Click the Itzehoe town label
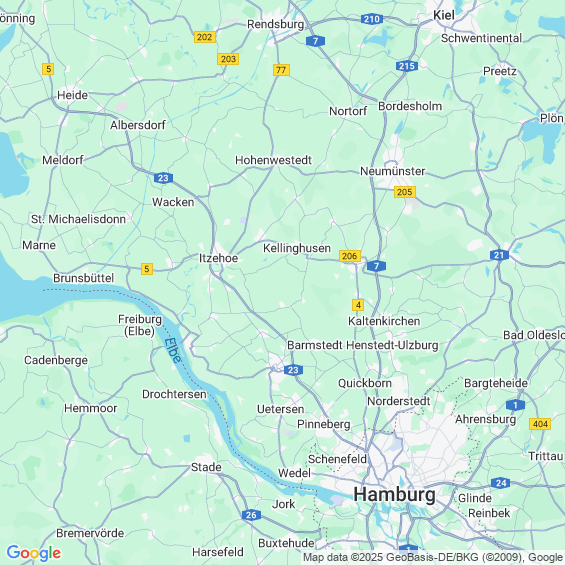Viewport: 565px width, 565px height. 218,258
